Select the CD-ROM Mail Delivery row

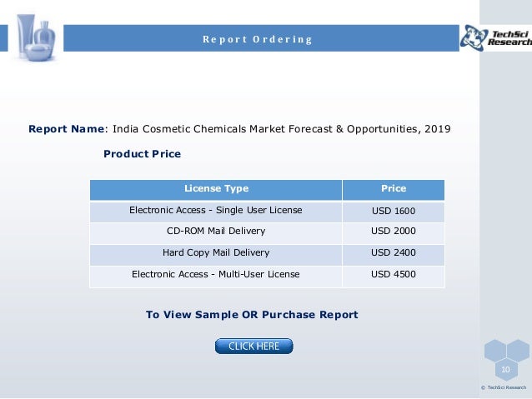coord(268,233)
